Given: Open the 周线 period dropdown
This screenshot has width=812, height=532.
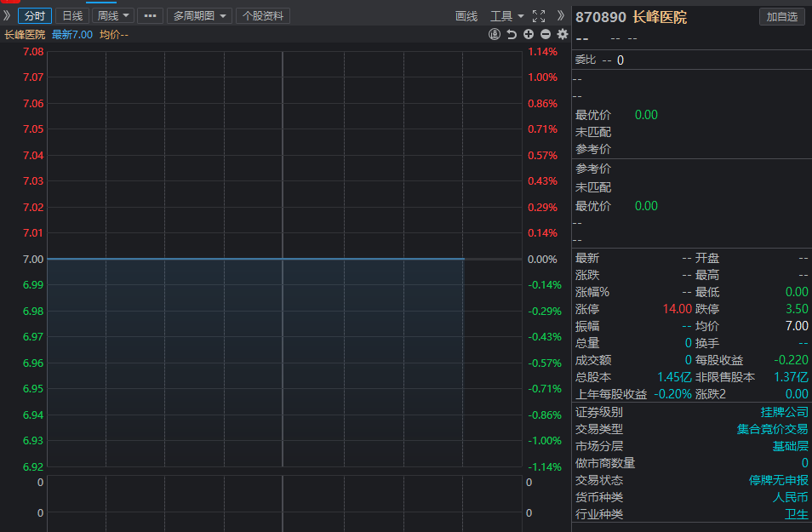Looking at the screenshot, I should pos(114,16).
